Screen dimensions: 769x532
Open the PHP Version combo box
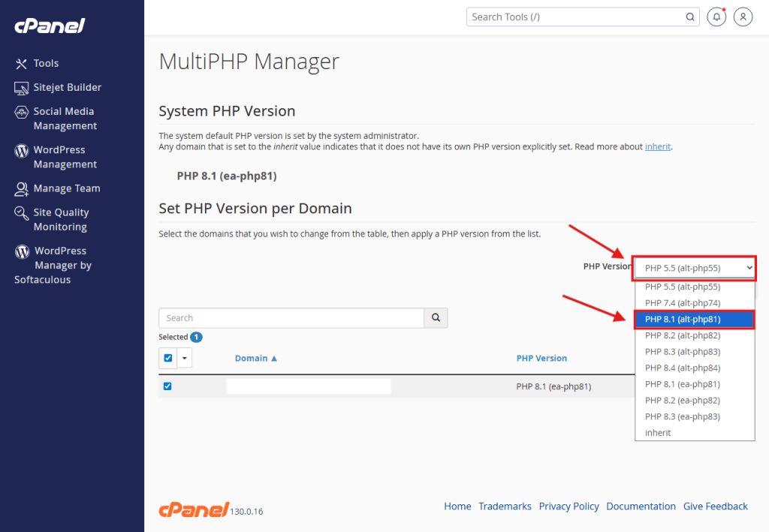[x=694, y=267]
